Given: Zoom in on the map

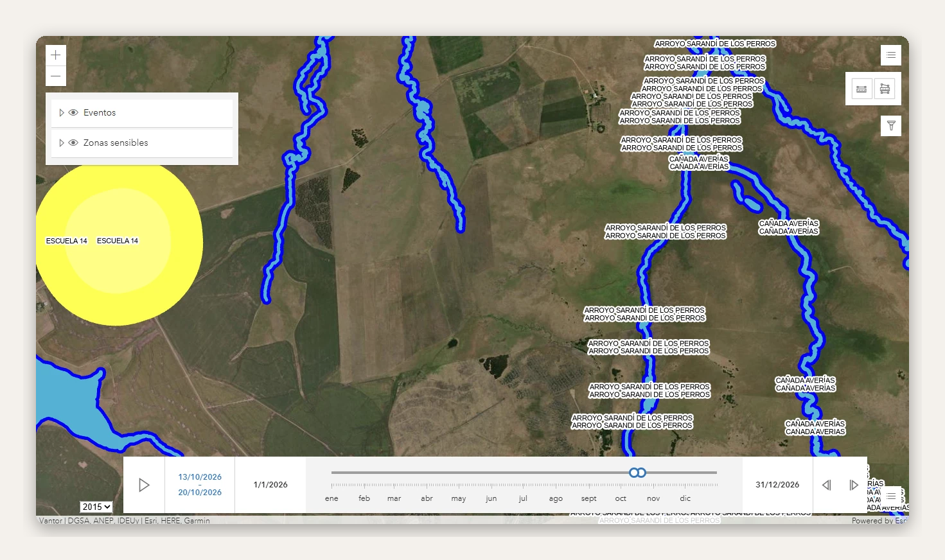Looking at the screenshot, I should (x=56, y=55).
